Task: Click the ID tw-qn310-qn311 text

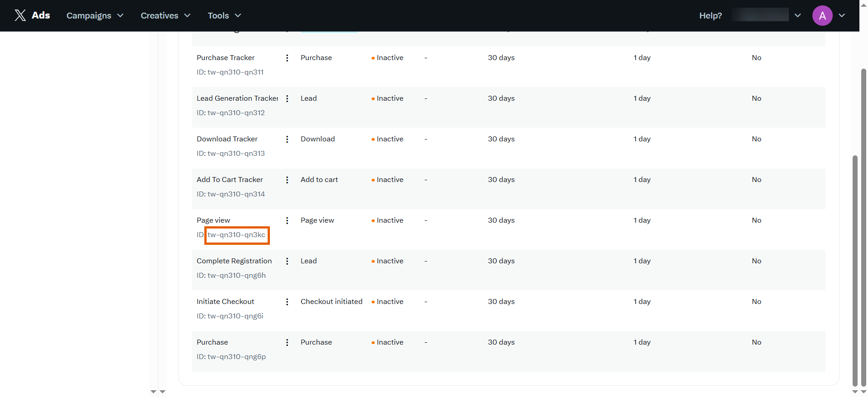Action: 230,72
